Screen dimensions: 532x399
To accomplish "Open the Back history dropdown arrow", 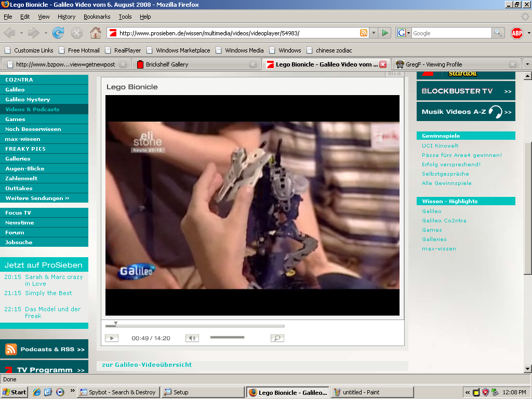I will coord(21,33).
